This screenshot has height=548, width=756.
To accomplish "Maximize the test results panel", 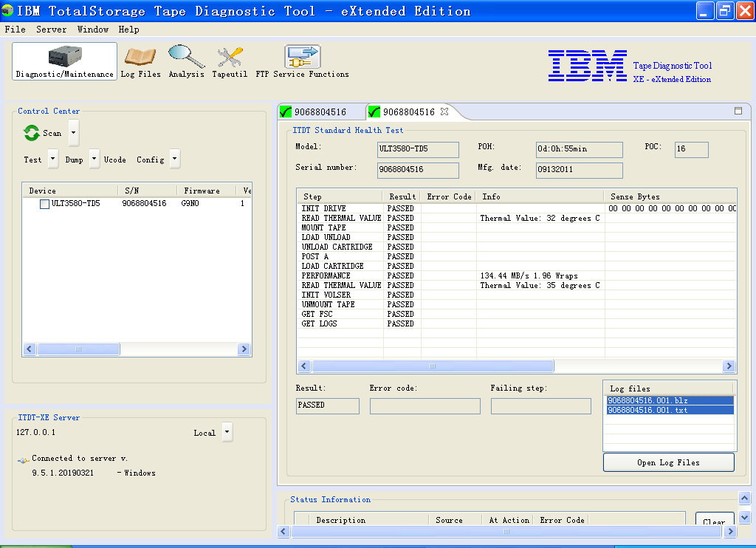I will (738, 111).
